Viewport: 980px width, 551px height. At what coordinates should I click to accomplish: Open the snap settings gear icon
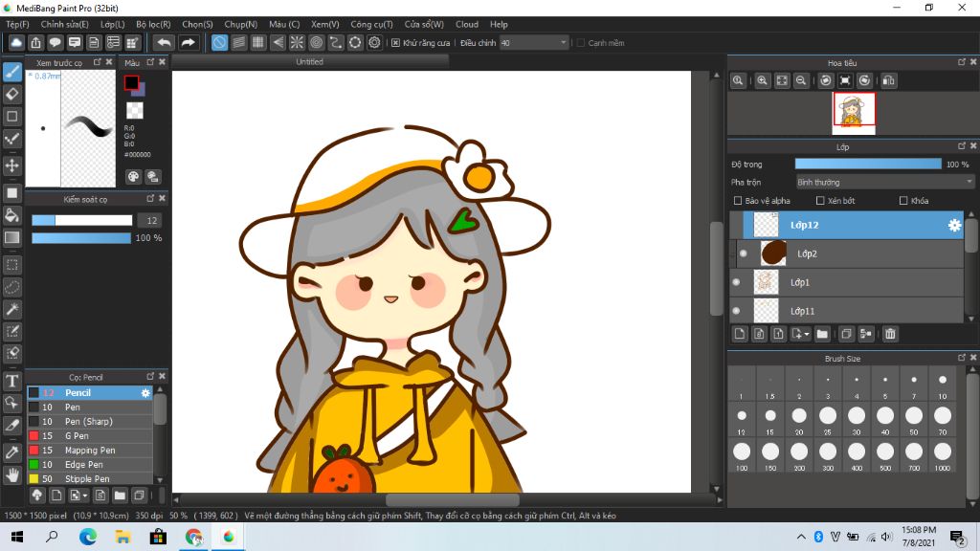tap(374, 42)
